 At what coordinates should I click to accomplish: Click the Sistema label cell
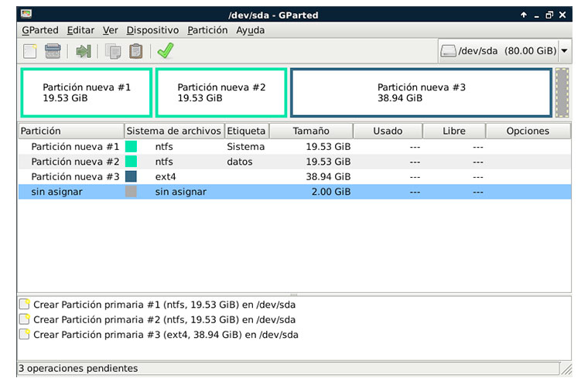pos(245,147)
